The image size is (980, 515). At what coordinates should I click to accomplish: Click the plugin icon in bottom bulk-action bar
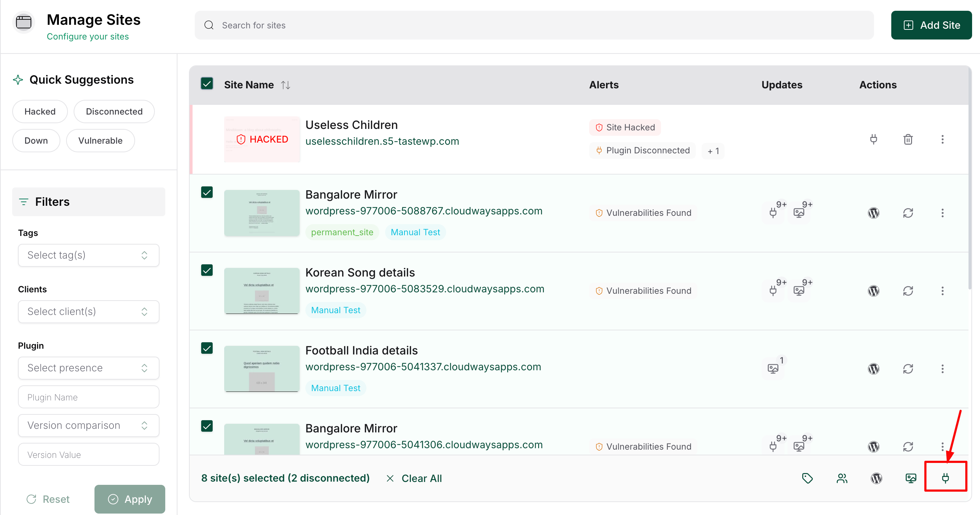click(x=945, y=478)
